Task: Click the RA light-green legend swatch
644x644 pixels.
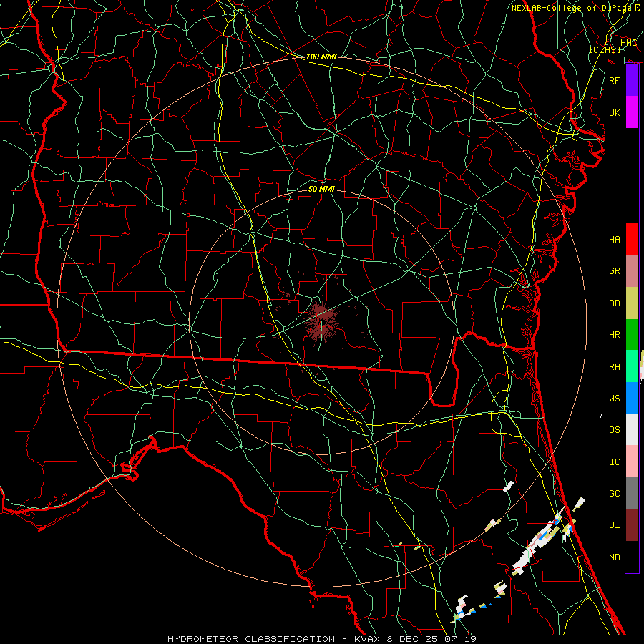Action: (x=632, y=366)
